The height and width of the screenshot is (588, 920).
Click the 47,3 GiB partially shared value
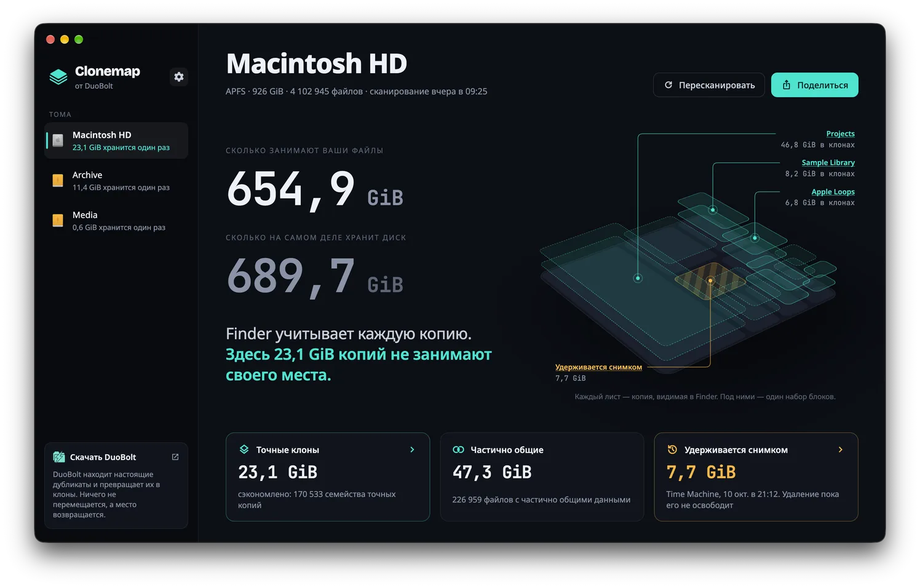pyautogui.click(x=492, y=472)
